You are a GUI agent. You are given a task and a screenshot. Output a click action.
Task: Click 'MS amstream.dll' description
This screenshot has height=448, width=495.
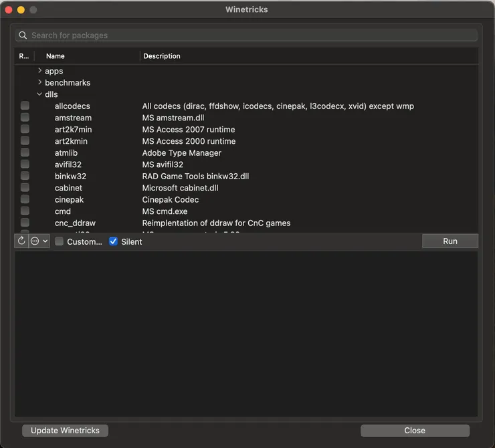(x=173, y=118)
